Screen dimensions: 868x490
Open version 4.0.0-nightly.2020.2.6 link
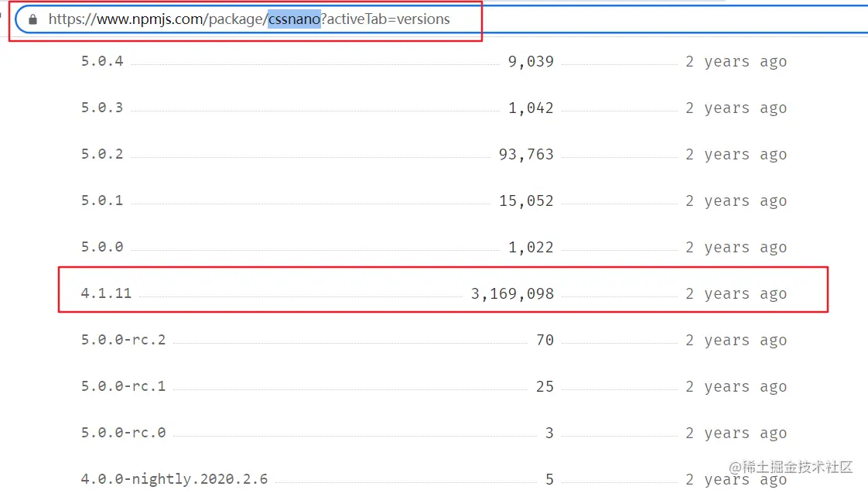tap(174, 479)
